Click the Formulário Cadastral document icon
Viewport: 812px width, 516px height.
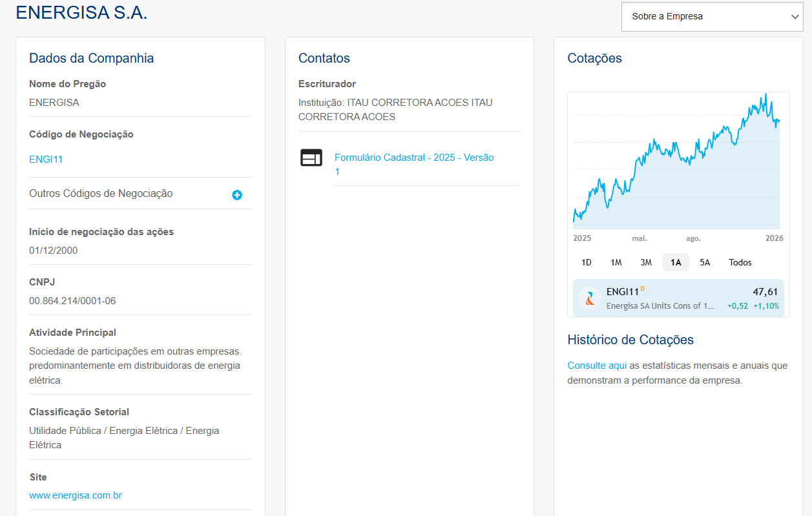[x=311, y=158]
